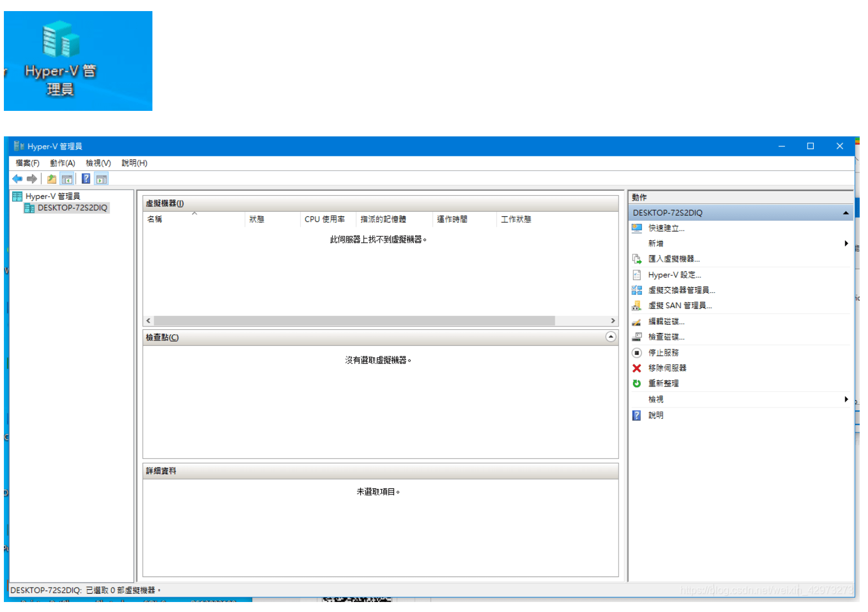Select the Hyper-V 管理員 root tree node

point(47,196)
